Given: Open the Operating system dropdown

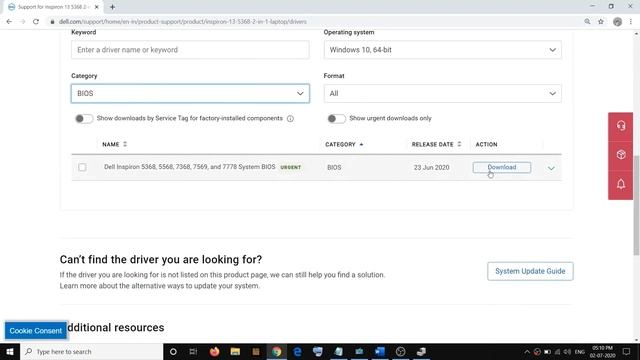Looking at the screenshot, I should coord(442,50).
